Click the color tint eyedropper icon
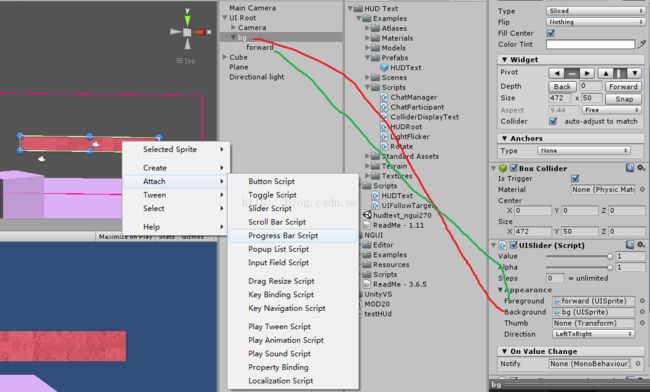The height and width of the screenshot is (392, 650). (x=641, y=44)
